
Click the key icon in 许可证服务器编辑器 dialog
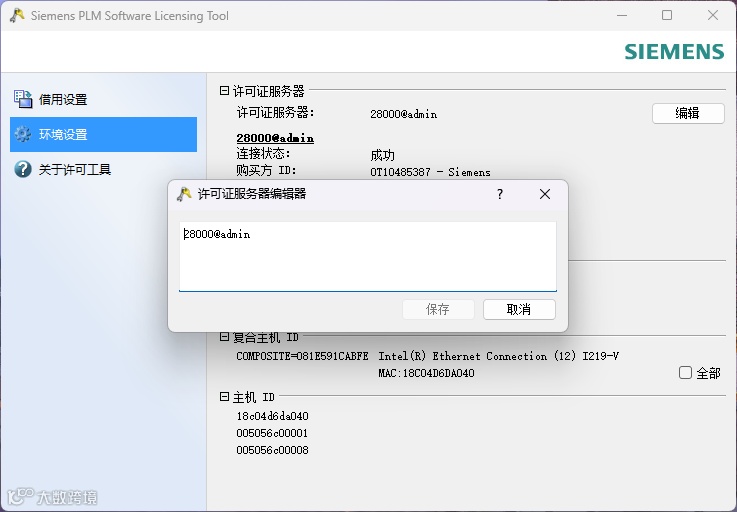pyautogui.click(x=184, y=194)
